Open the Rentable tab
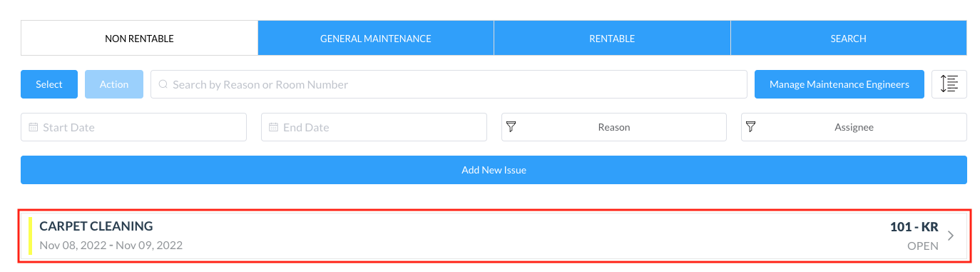980x272 pixels. (612, 38)
